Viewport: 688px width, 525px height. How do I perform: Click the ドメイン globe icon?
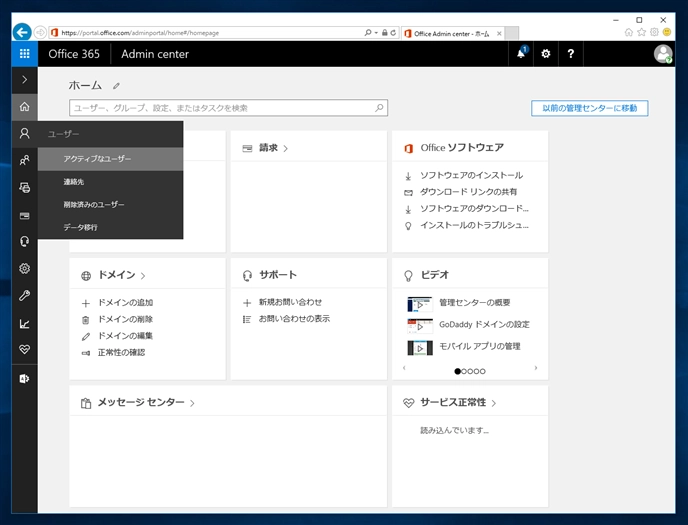pyautogui.click(x=86, y=276)
